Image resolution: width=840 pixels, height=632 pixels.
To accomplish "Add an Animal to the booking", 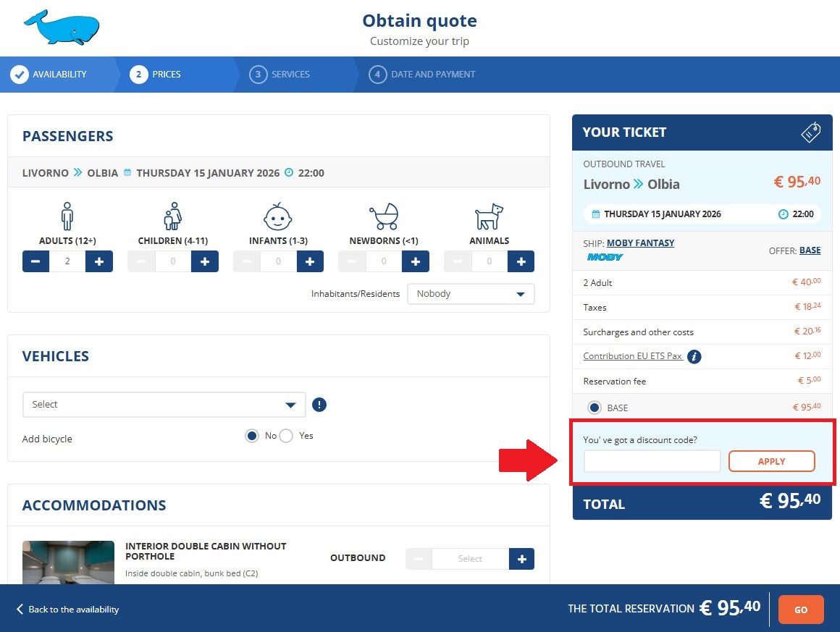I will point(521,261).
